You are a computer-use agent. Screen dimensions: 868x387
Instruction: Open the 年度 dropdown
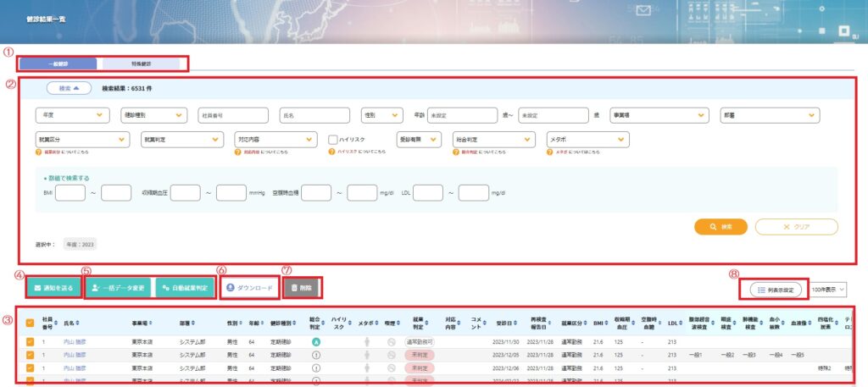coord(73,115)
